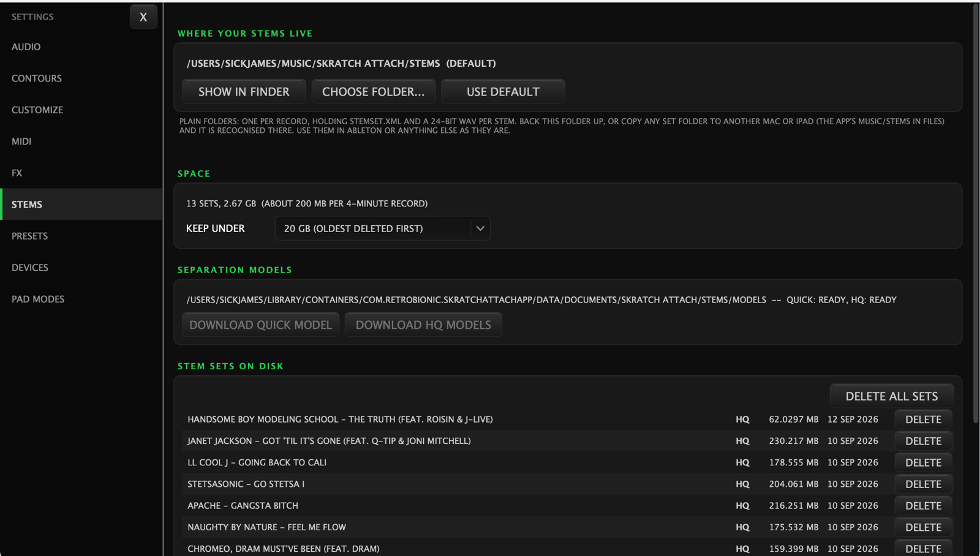Select Chromeo, Dram Must've Been row title
980x556 pixels.
(x=284, y=549)
